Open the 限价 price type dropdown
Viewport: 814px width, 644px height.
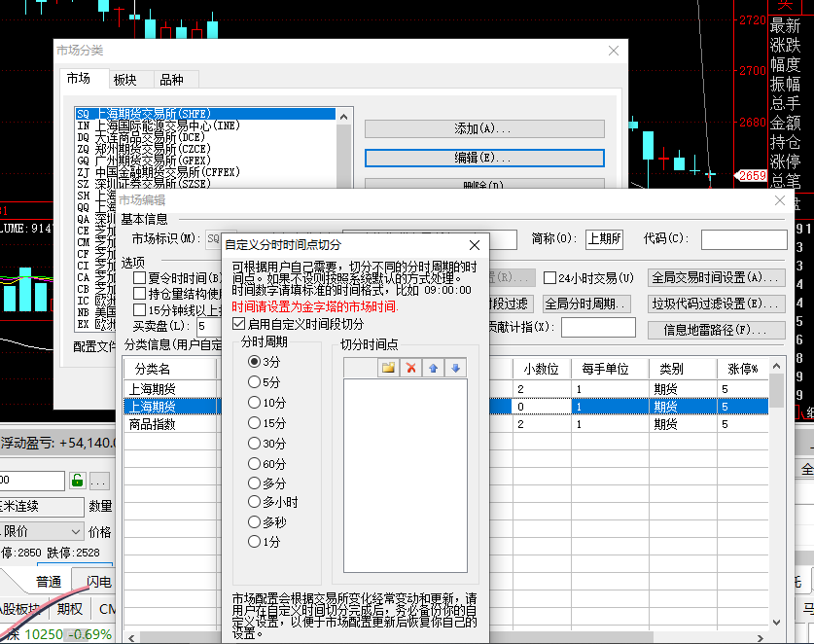click(75, 531)
